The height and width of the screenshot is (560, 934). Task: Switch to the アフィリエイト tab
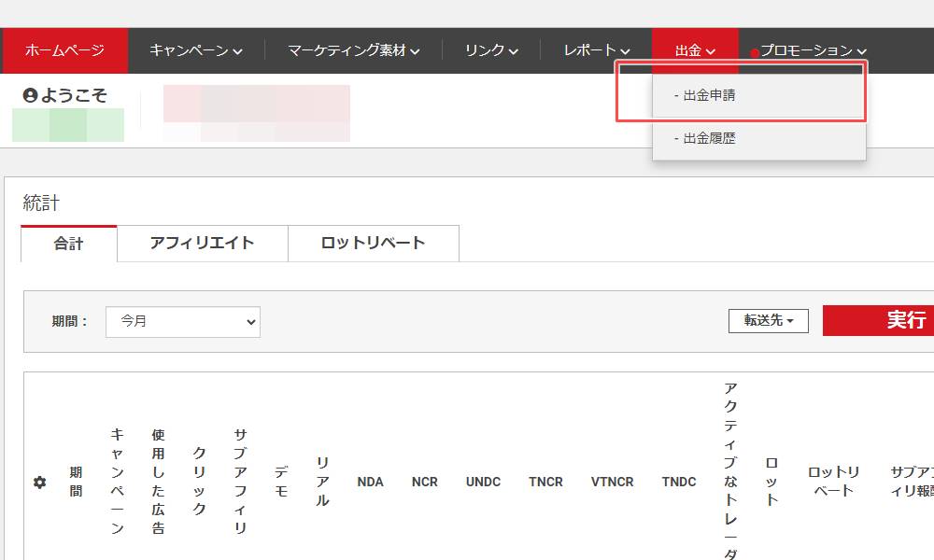coord(202,243)
